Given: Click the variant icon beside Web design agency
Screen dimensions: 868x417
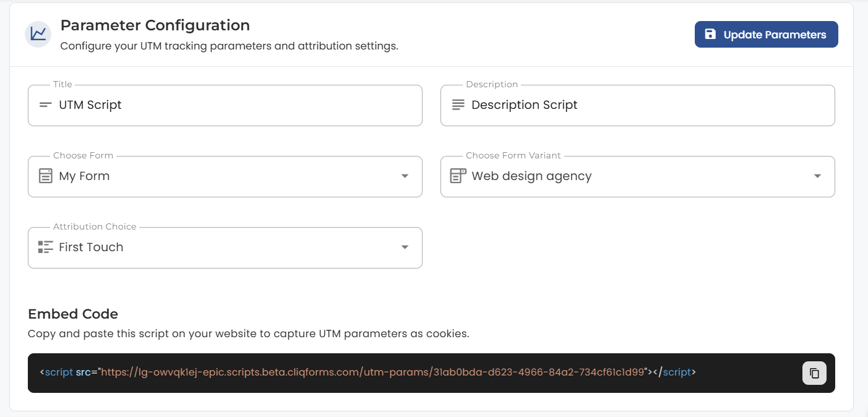Looking at the screenshot, I should [458, 176].
